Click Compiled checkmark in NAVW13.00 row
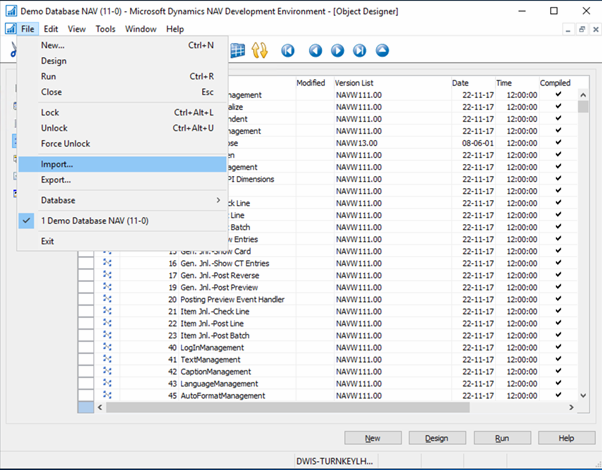This screenshot has width=602, height=470. [x=558, y=143]
